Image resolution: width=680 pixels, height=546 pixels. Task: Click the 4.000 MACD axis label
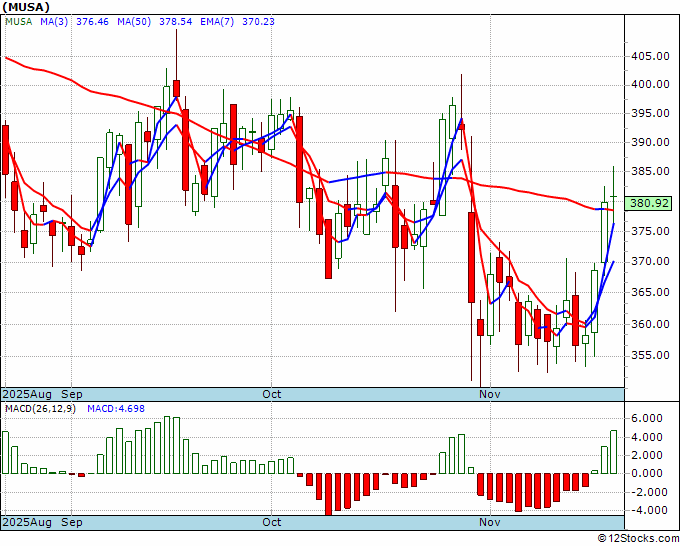coord(647,437)
